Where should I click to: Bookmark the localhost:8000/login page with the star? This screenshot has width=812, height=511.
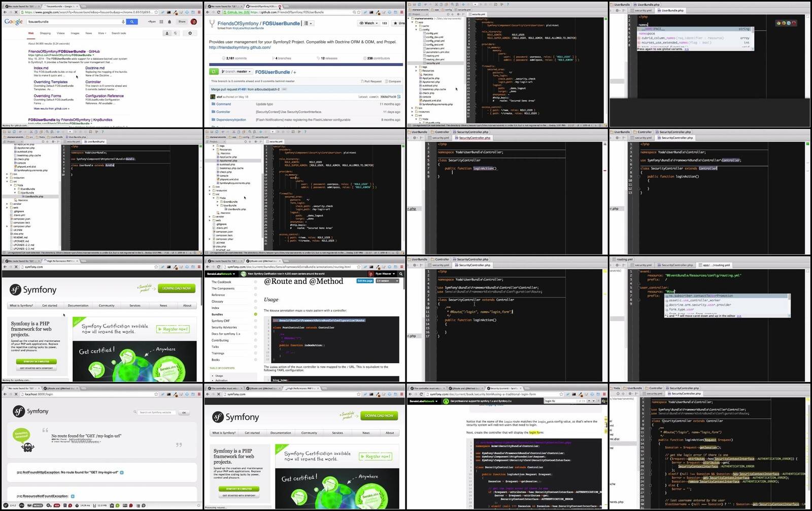coord(156,394)
